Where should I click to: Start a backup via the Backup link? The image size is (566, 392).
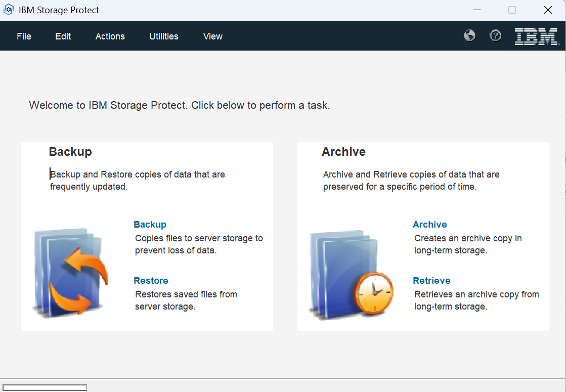tap(150, 225)
